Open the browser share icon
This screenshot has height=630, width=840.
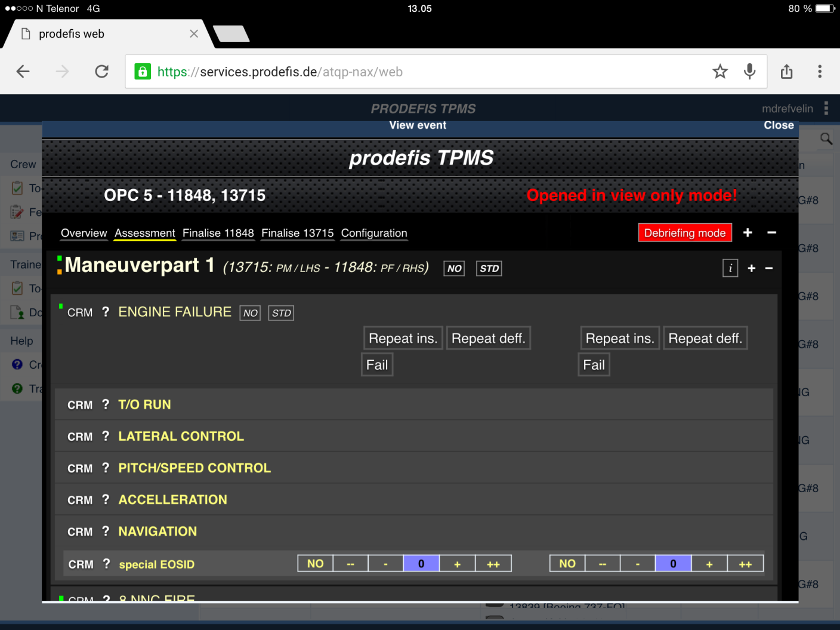[x=787, y=72]
